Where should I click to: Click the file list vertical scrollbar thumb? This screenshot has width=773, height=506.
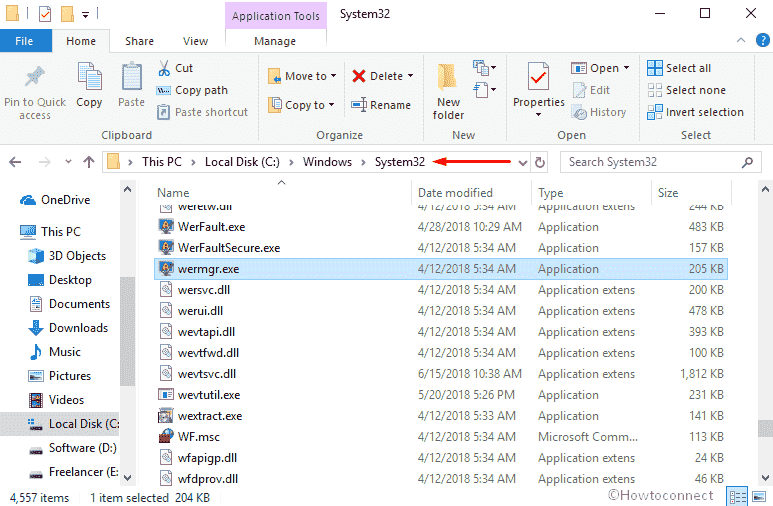[x=765, y=428]
